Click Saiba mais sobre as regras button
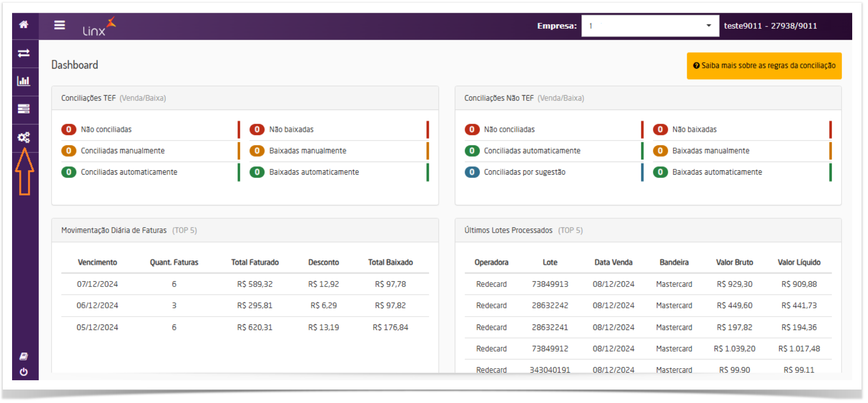The image size is (868, 403). click(x=764, y=66)
